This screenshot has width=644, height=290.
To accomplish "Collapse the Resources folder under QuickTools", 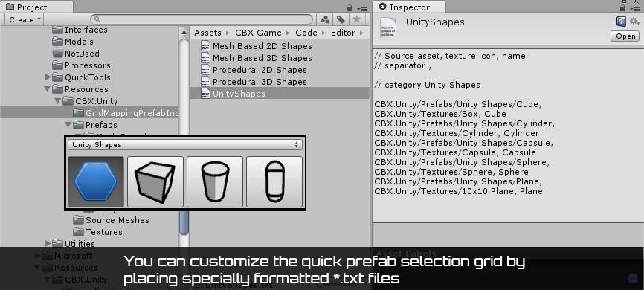I will coord(48,89).
